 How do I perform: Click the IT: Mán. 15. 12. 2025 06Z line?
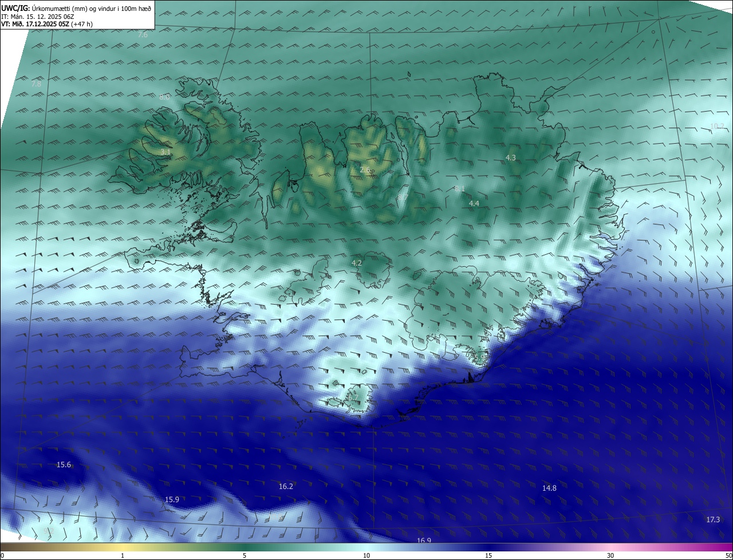37,17
